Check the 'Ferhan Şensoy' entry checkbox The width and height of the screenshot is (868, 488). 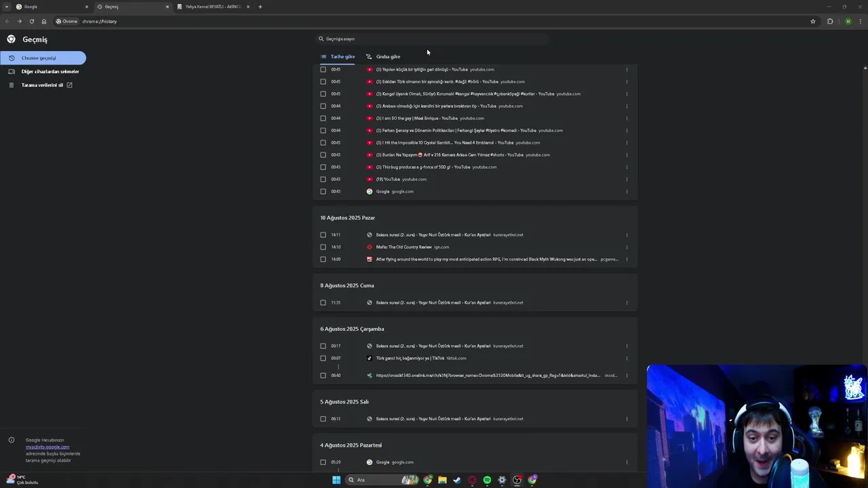323,130
